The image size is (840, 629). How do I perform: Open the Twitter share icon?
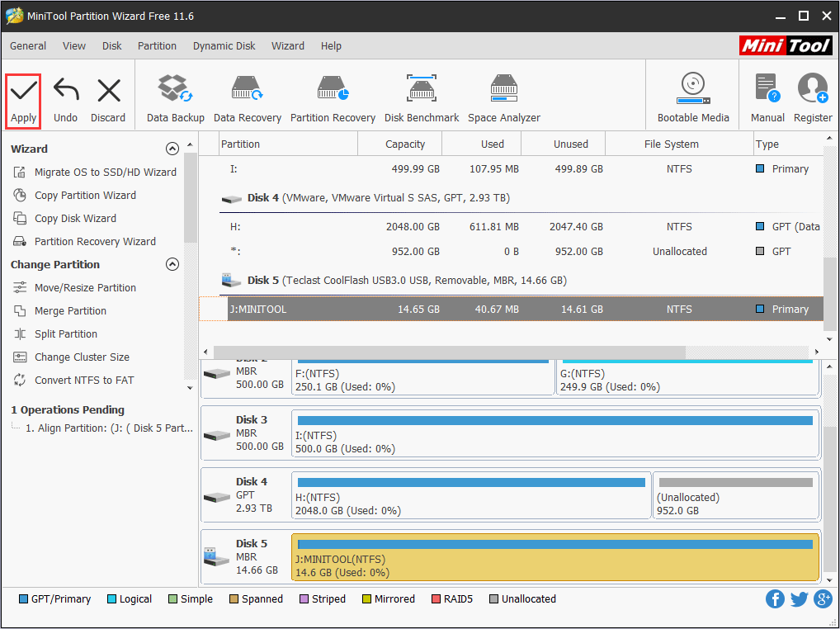[x=799, y=599]
